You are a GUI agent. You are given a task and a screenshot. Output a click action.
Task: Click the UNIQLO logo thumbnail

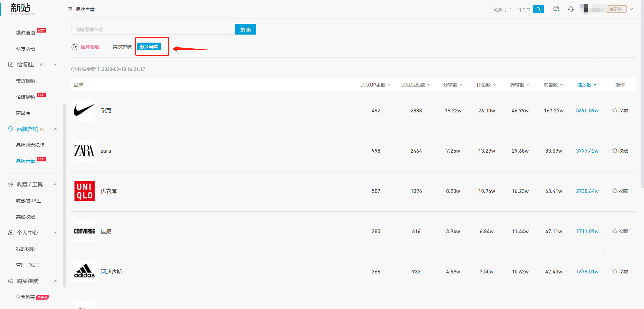click(x=85, y=191)
